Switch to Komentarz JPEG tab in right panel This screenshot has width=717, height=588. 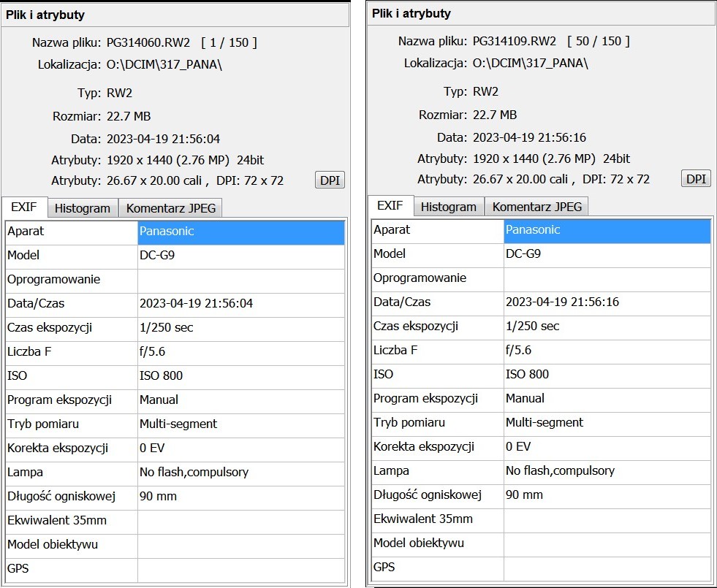tap(537, 207)
